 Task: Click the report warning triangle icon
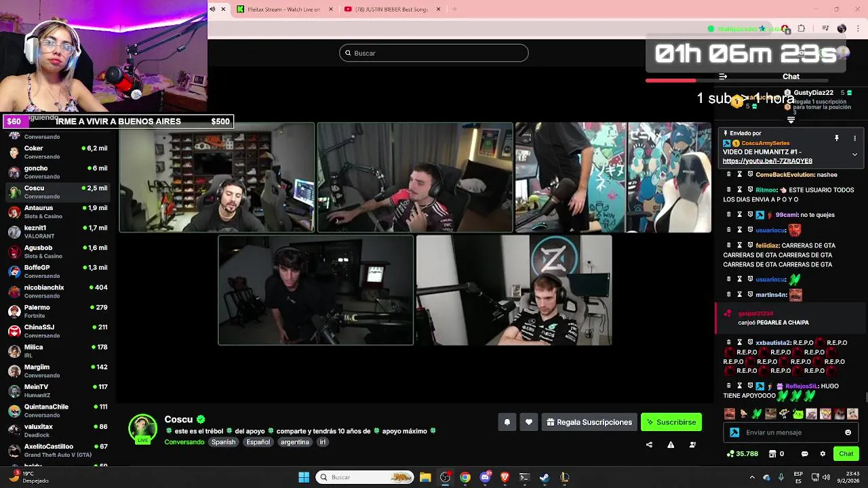pyautogui.click(x=671, y=445)
